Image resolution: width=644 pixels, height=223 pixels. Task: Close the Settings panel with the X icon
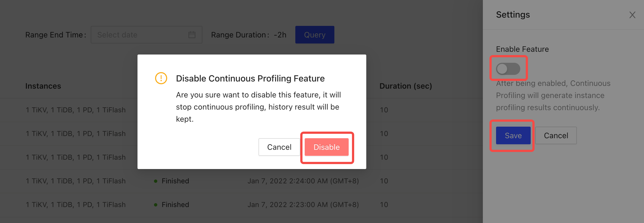pos(632,15)
